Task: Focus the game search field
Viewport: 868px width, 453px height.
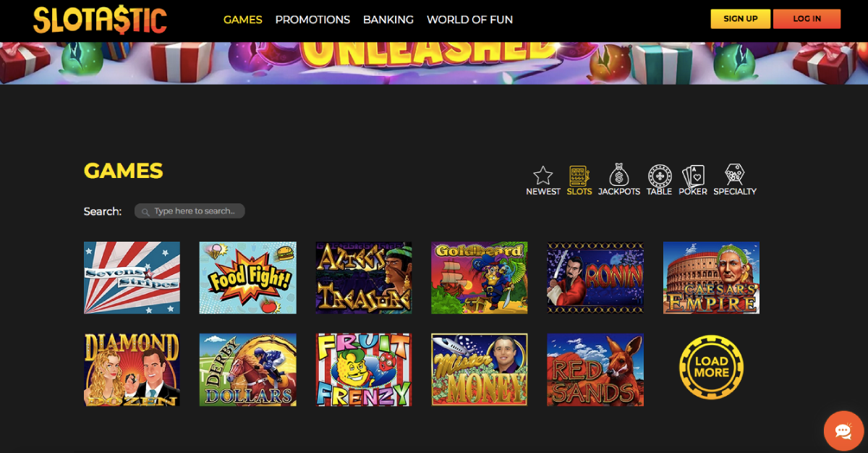Action: click(190, 211)
